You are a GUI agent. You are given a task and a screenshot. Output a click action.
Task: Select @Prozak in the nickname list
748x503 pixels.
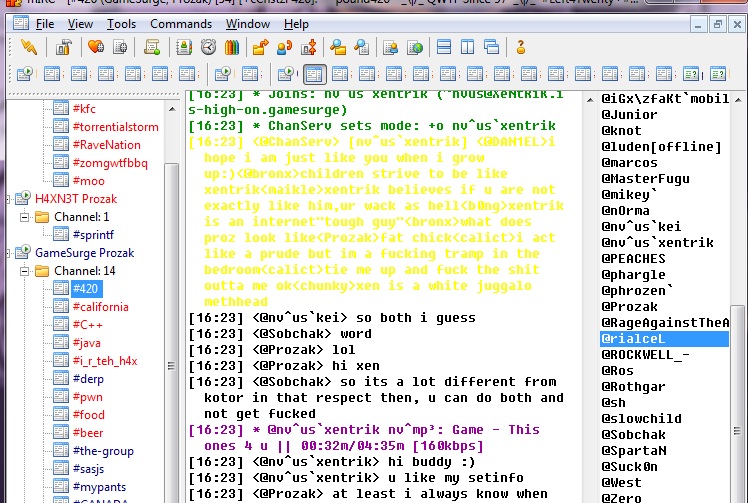(629, 307)
